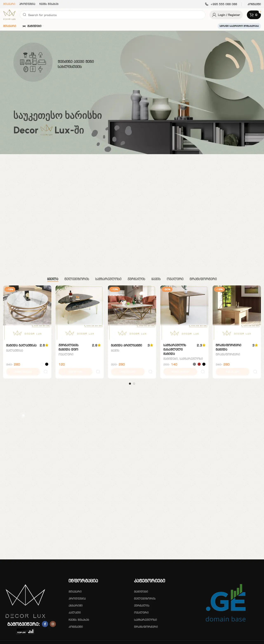Select the first carousel pagination dot

pos(130,383)
